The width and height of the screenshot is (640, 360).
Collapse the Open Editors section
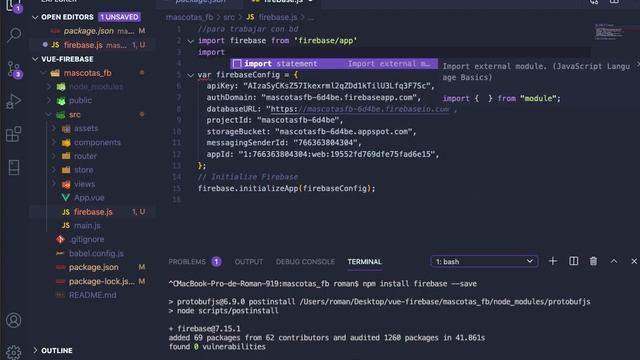coord(35,17)
